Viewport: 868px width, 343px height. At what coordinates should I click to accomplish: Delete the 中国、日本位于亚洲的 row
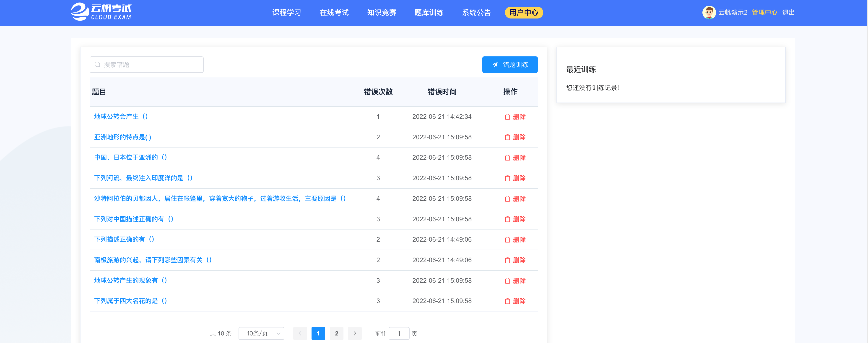515,158
